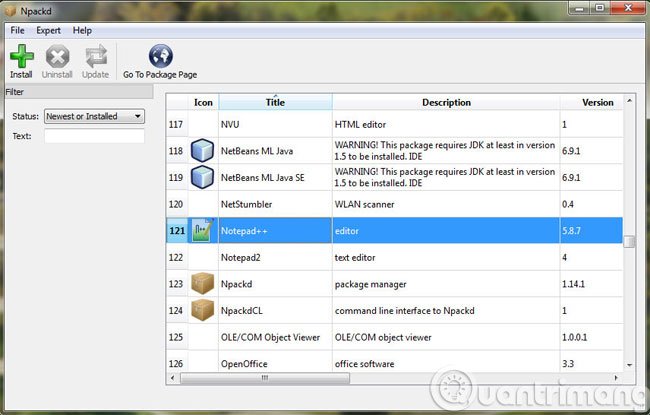Click the horizontal scrollbar right arrow

point(616,378)
